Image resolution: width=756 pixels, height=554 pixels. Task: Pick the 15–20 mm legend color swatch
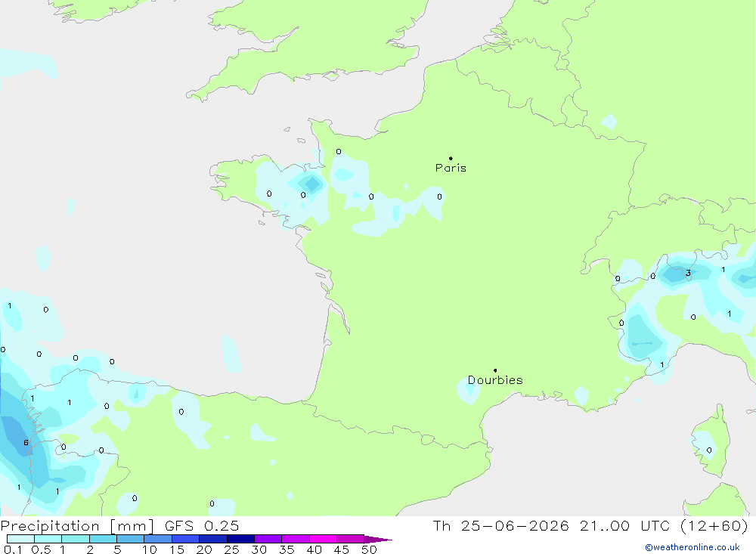[x=185, y=539]
